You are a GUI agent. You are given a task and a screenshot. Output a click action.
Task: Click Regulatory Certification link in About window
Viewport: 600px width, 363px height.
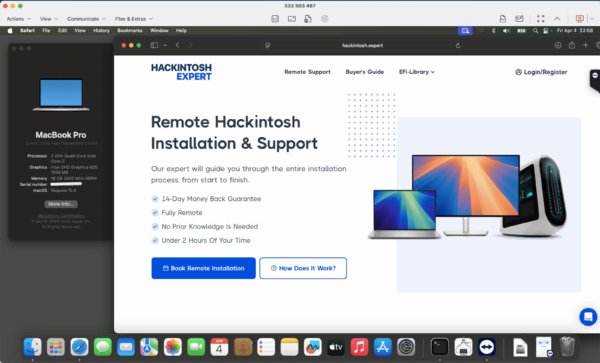[x=61, y=216]
